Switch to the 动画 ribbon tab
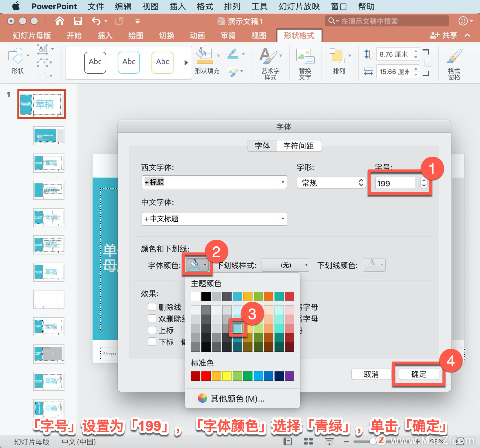The height and width of the screenshot is (448, 480). [x=197, y=35]
